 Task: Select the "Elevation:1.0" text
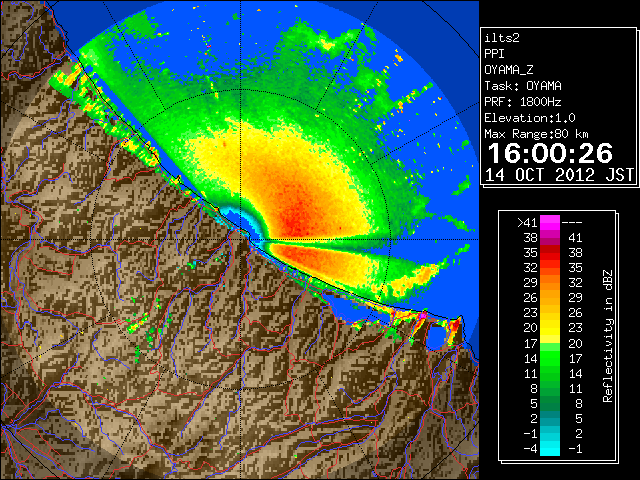pos(530,118)
